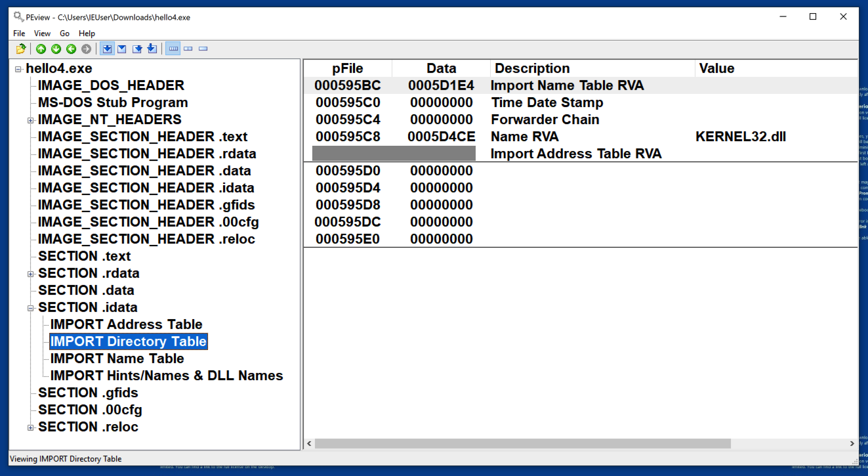Open the Help menu
Screen dimensions: 868x476
[87, 33]
